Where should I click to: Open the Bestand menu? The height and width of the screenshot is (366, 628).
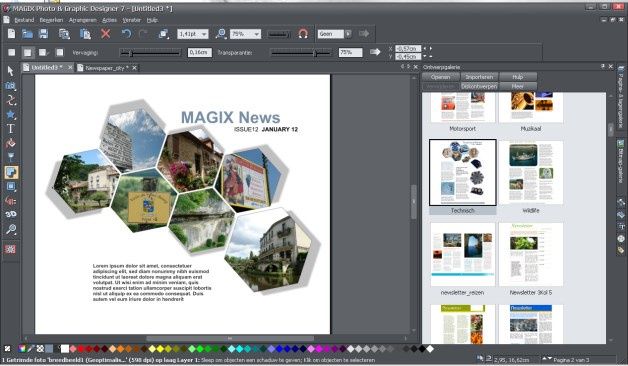coord(24,20)
